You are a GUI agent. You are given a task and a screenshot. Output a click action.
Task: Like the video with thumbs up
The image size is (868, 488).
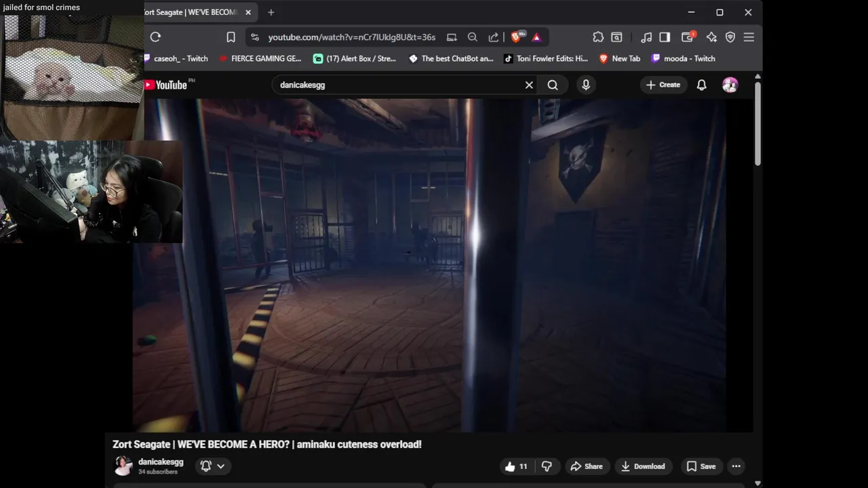pyautogui.click(x=517, y=466)
